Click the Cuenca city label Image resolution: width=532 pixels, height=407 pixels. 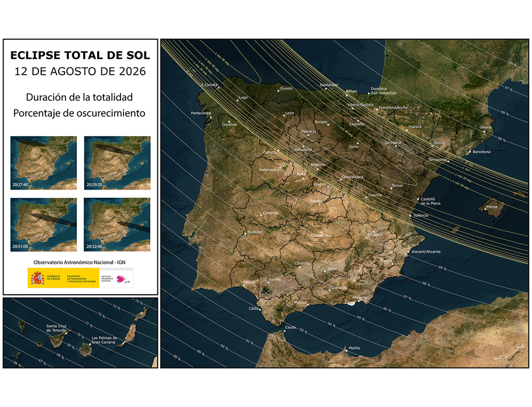375,195
